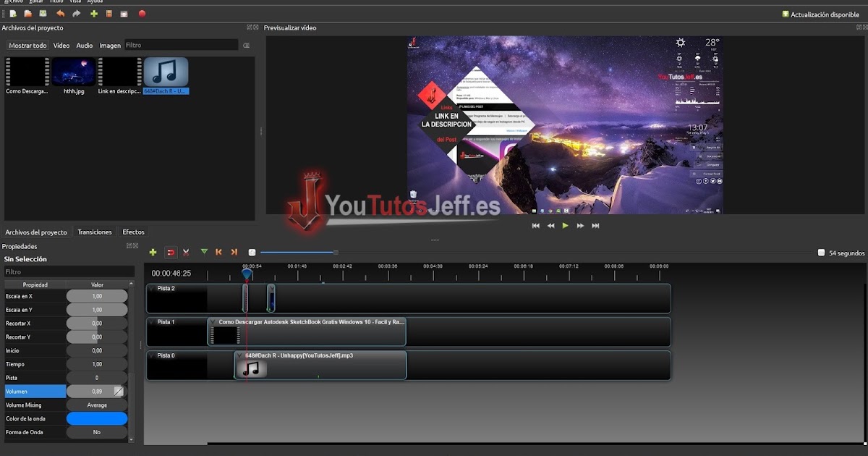
Task: Create a new project from toolbar
Action: click(x=13, y=13)
